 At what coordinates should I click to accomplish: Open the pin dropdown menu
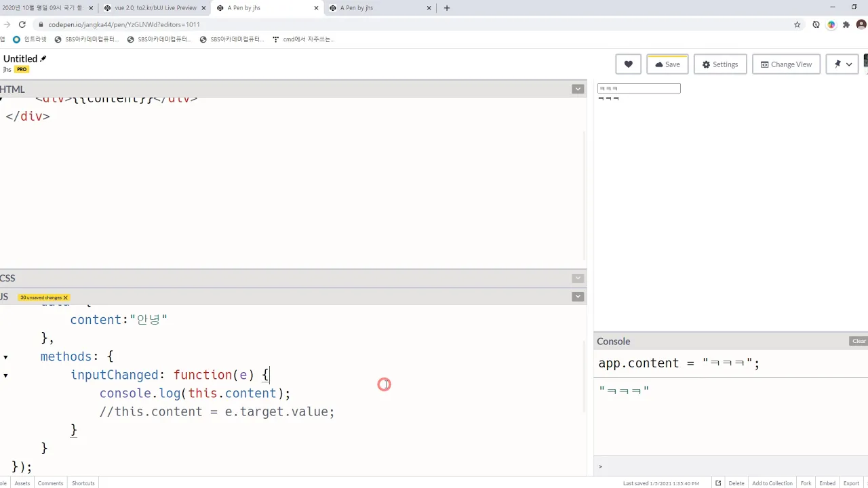[842, 64]
